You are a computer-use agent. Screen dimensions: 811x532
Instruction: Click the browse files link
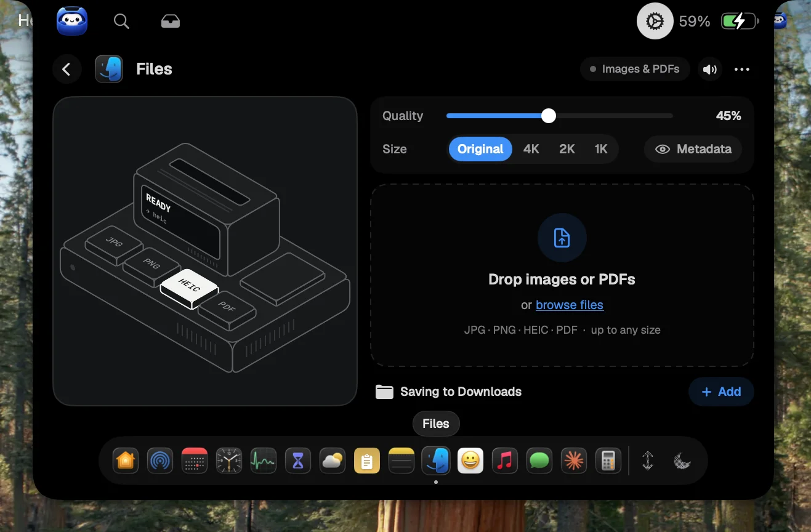(x=570, y=305)
